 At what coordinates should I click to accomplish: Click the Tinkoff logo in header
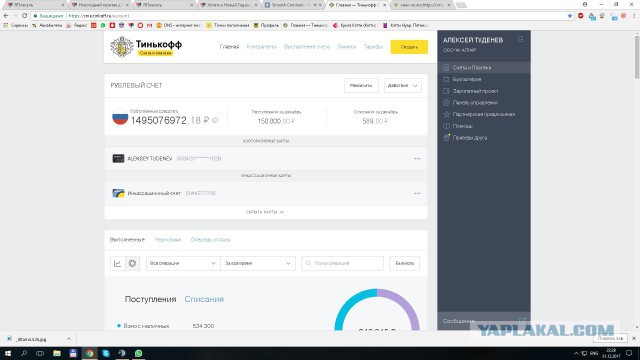click(x=146, y=47)
